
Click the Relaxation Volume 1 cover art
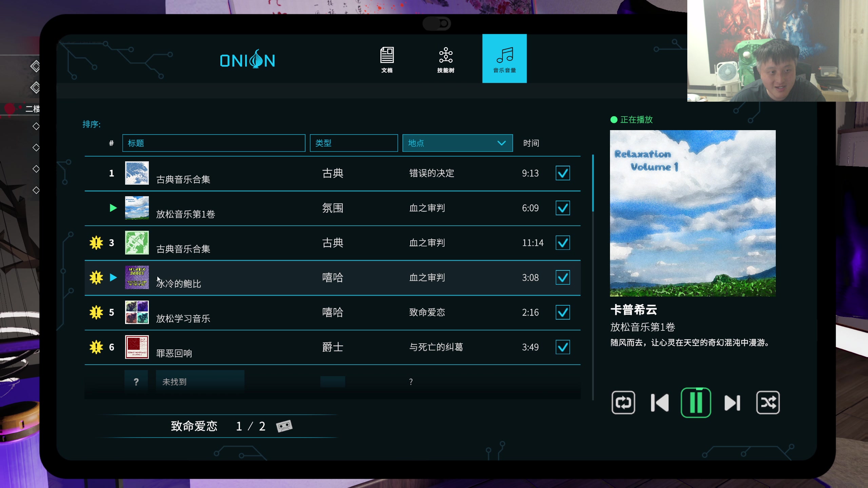[693, 213]
